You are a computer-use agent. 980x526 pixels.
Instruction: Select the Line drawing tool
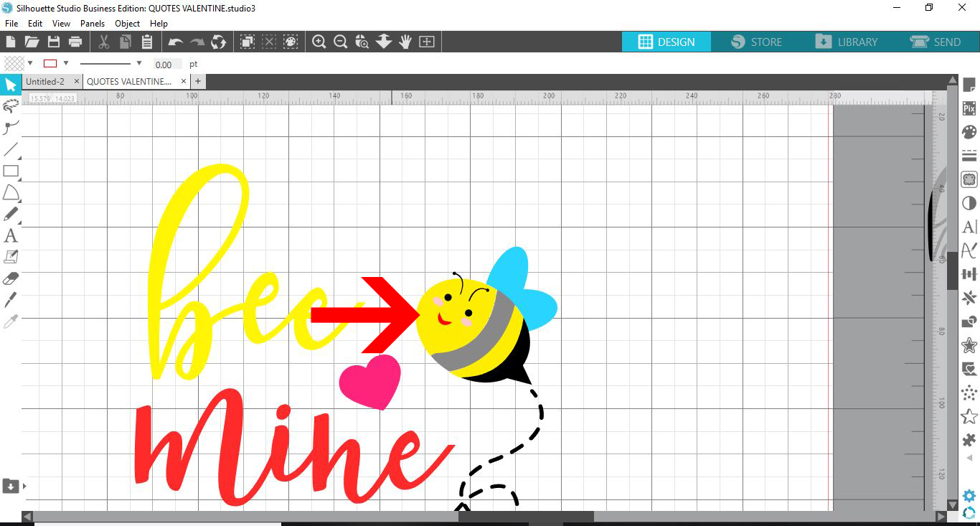click(10, 150)
